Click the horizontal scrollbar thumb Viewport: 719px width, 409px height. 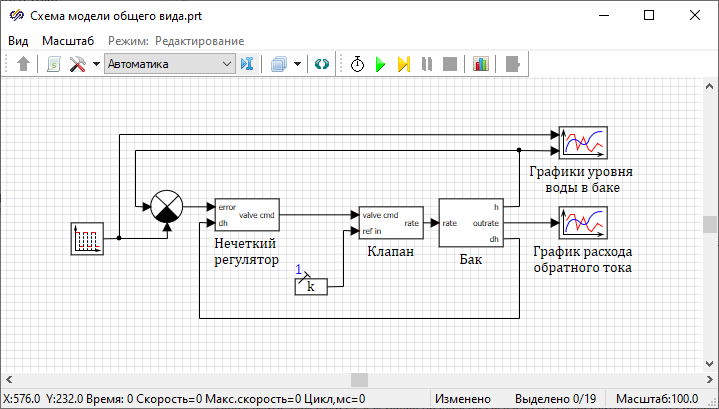(358, 380)
